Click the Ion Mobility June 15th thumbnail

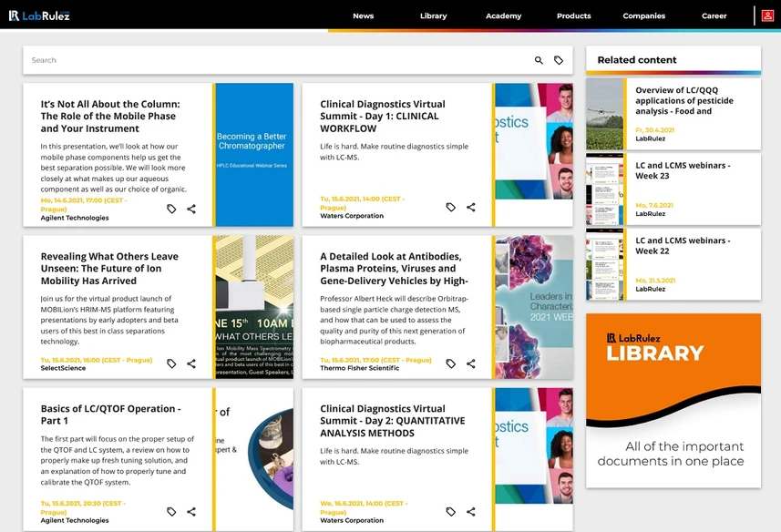click(x=254, y=307)
